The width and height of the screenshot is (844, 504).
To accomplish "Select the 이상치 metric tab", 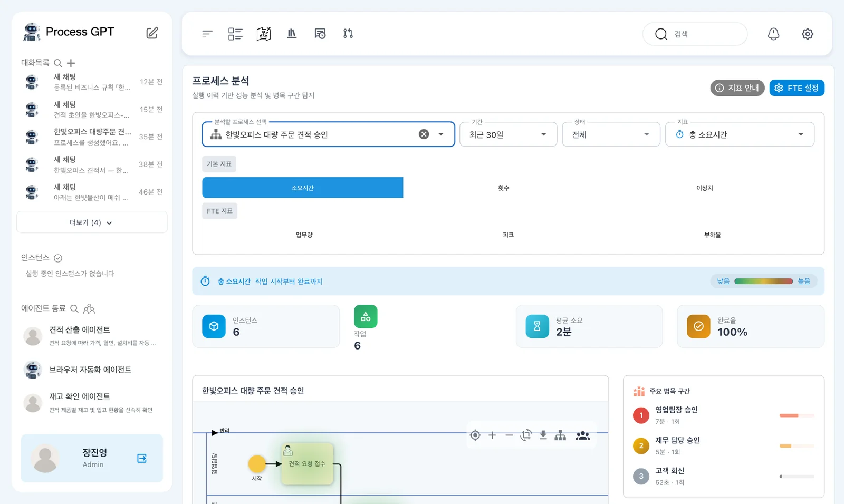I will pyautogui.click(x=705, y=188).
